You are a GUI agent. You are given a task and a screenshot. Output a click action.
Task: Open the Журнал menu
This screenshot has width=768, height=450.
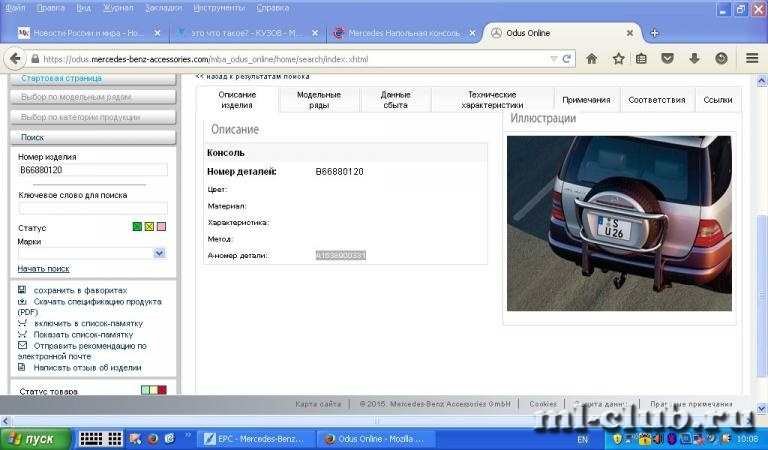(118, 8)
